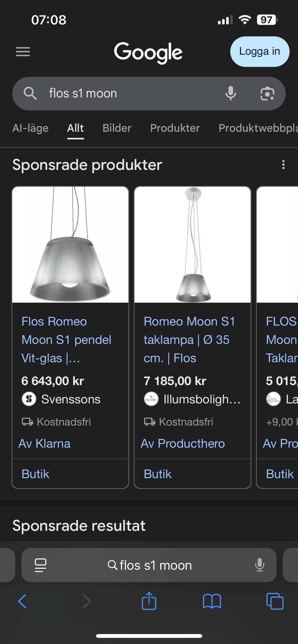This screenshot has width=298, height=644.
Task: Switch to the Bilder tab
Action: (117, 128)
